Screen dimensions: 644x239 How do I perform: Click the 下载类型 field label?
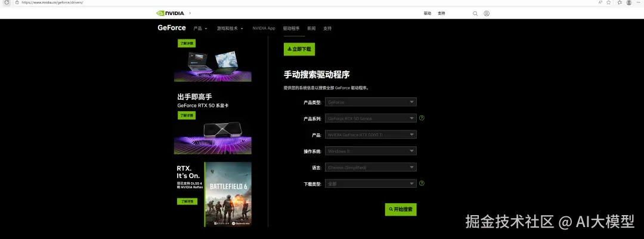312,184
